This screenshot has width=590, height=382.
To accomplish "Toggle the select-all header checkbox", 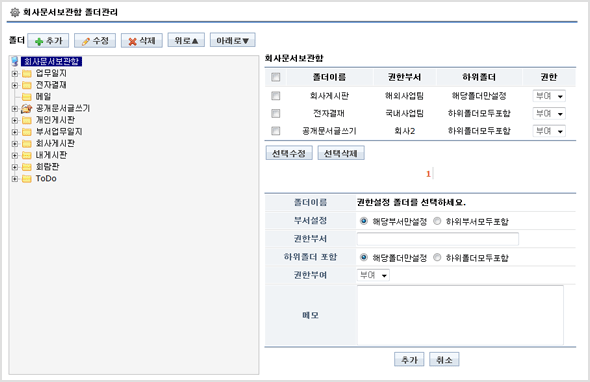I will pos(275,77).
